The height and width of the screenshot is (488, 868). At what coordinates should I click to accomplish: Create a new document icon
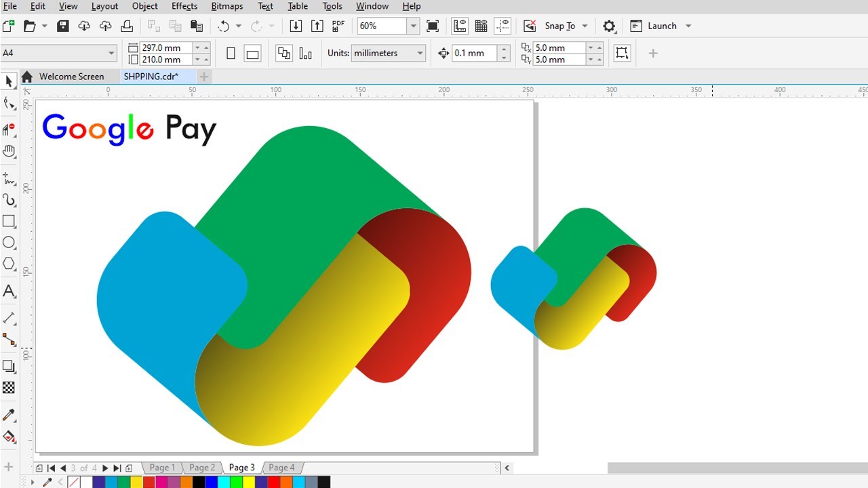[8, 26]
